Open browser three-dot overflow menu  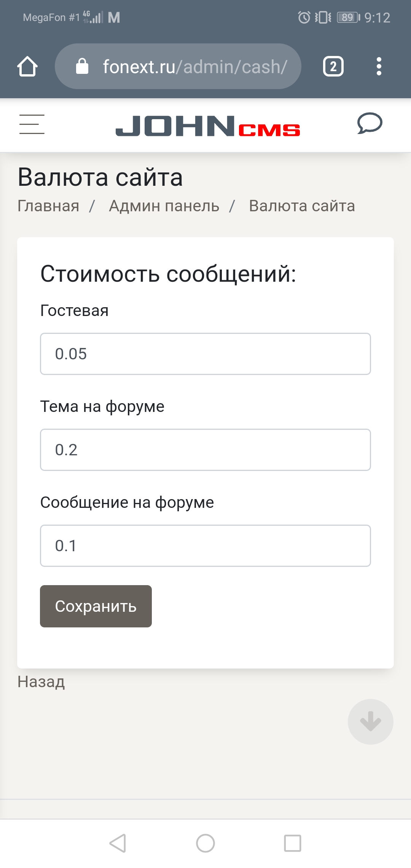379,67
